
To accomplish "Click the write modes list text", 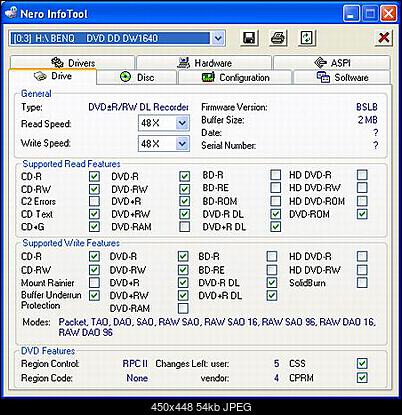I will (x=217, y=327).
